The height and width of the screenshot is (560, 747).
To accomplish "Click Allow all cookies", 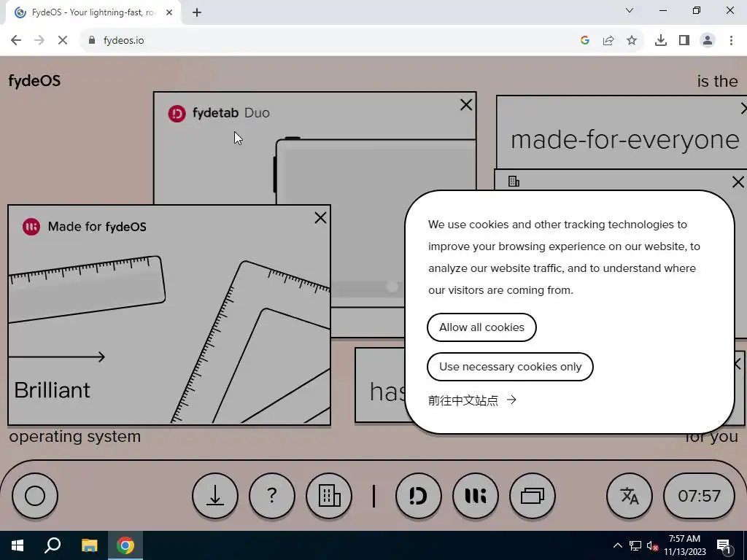I will (x=481, y=327).
